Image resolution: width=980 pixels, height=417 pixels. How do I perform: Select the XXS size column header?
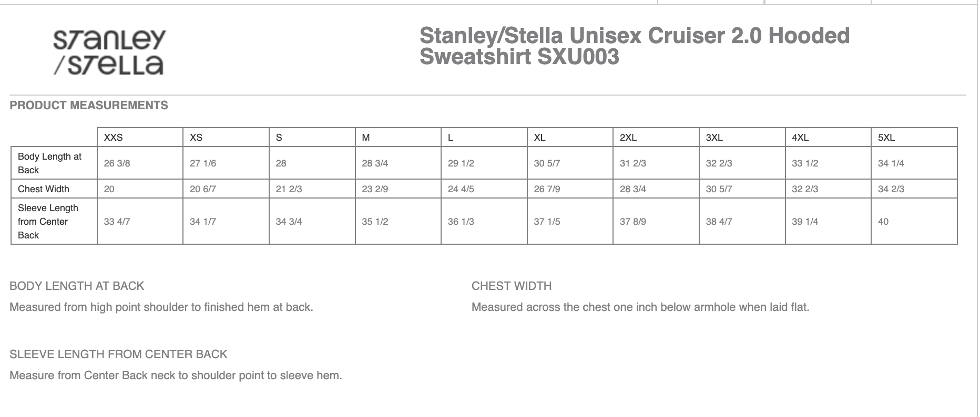[x=114, y=138]
